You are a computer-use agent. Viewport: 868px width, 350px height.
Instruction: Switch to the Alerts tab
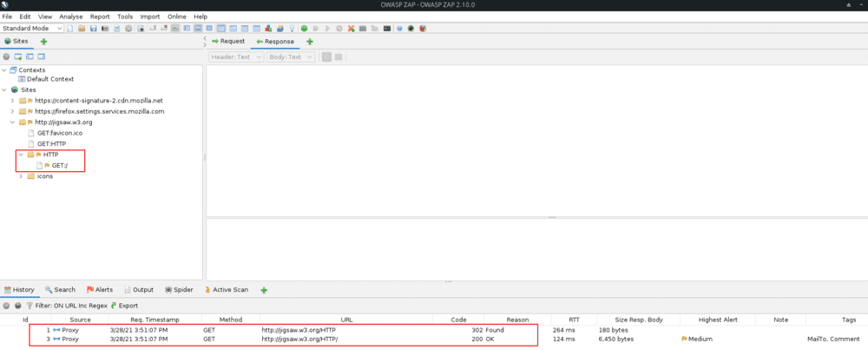click(x=100, y=289)
